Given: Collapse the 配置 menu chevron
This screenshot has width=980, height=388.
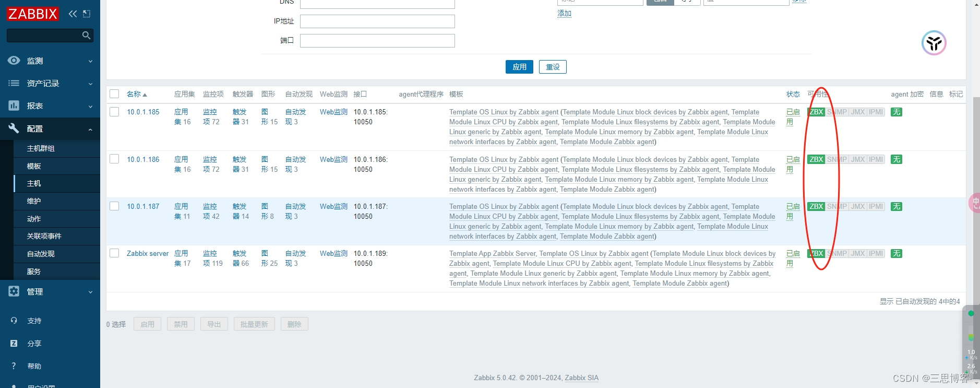Looking at the screenshot, I should [90, 129].
